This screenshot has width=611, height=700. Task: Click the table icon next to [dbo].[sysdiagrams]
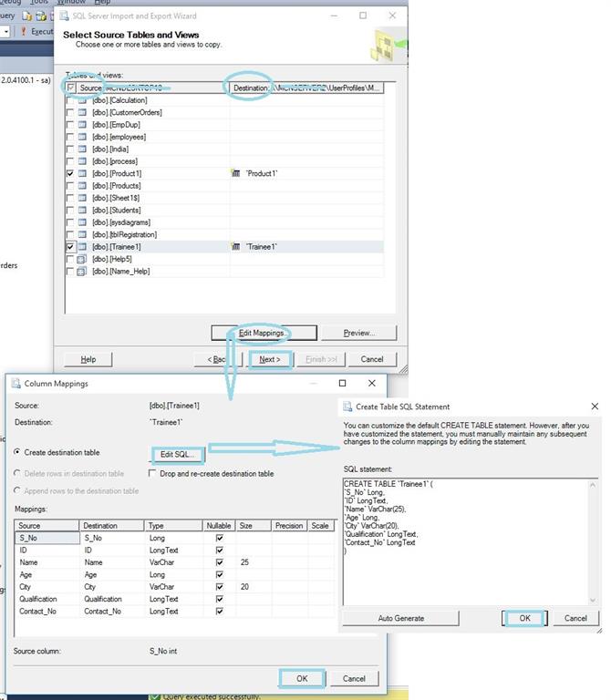82,222
